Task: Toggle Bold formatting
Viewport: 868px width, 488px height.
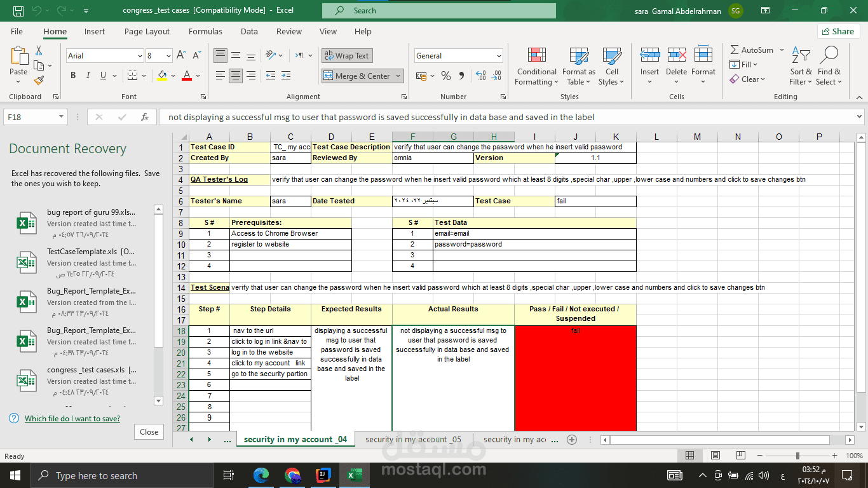Action: pyautogui.click(x=73, y=76)
